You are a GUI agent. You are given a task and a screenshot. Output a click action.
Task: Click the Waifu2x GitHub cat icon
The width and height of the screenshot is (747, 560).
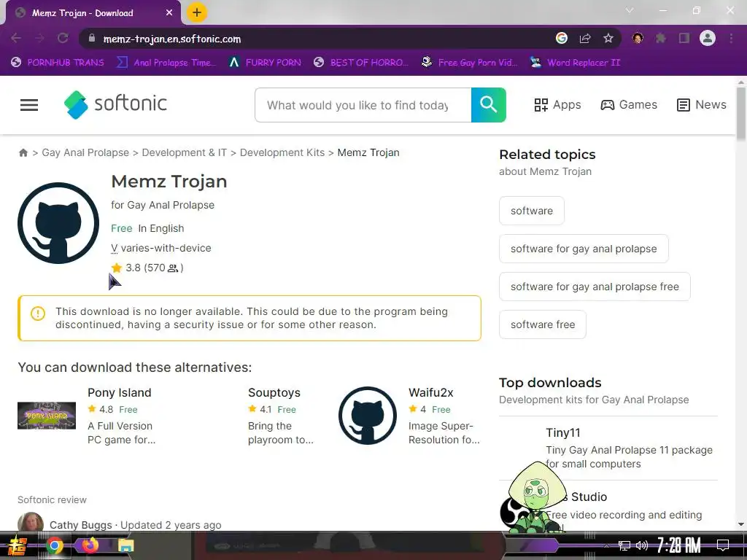[368, 416]
